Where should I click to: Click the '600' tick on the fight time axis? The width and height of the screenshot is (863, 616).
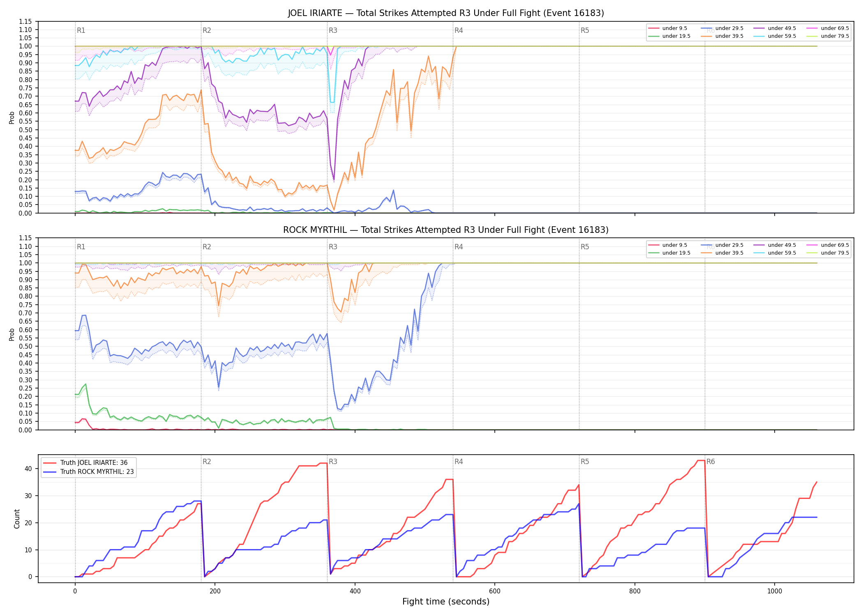pos(495,591)
